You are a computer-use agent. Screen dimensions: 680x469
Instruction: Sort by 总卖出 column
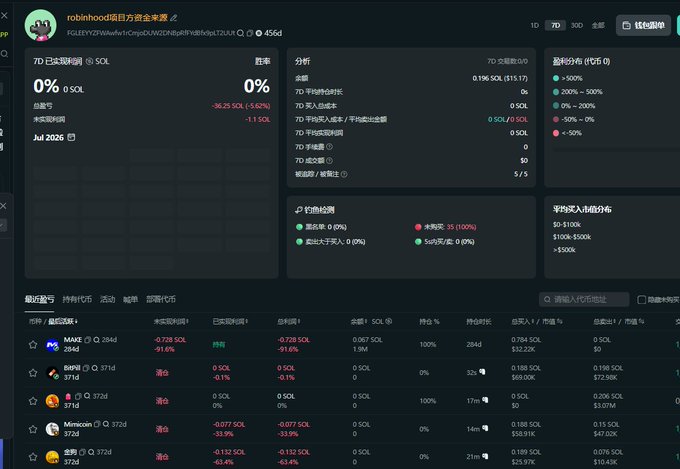[x=605, y=321]
